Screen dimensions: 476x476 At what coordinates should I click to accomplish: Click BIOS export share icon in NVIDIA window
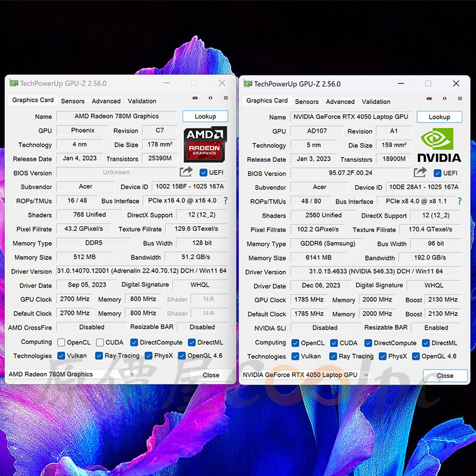[x=420, y=173]
